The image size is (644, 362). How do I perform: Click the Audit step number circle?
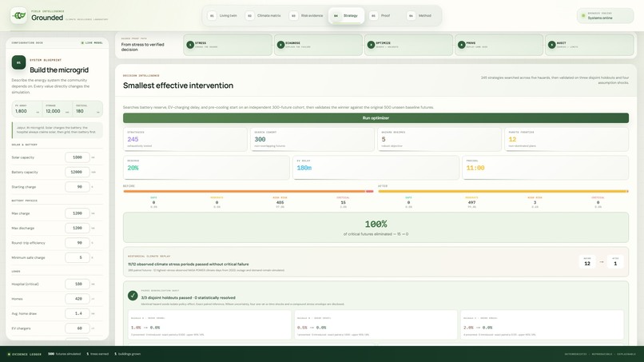coord(551,45)
